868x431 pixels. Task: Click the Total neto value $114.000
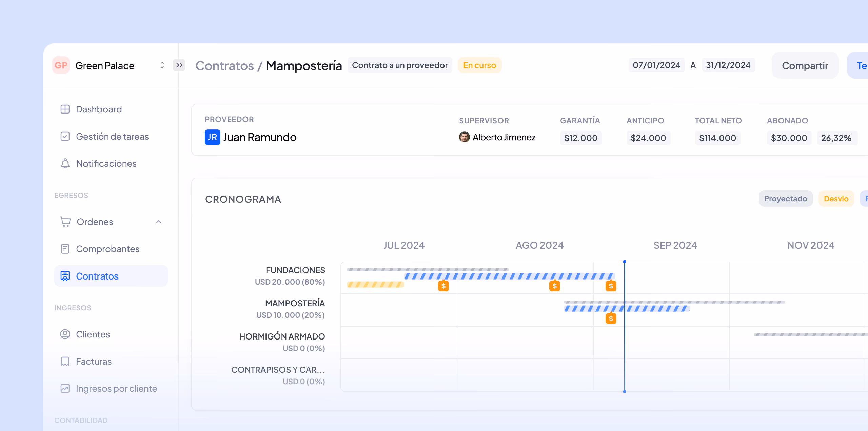click(x=717, y=138)
